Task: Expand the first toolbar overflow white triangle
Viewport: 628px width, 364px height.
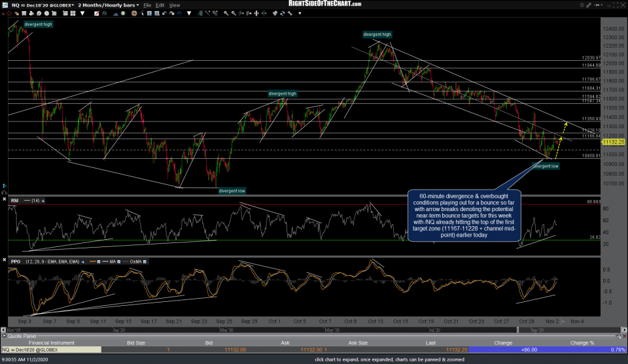Action: coord(82,13)
